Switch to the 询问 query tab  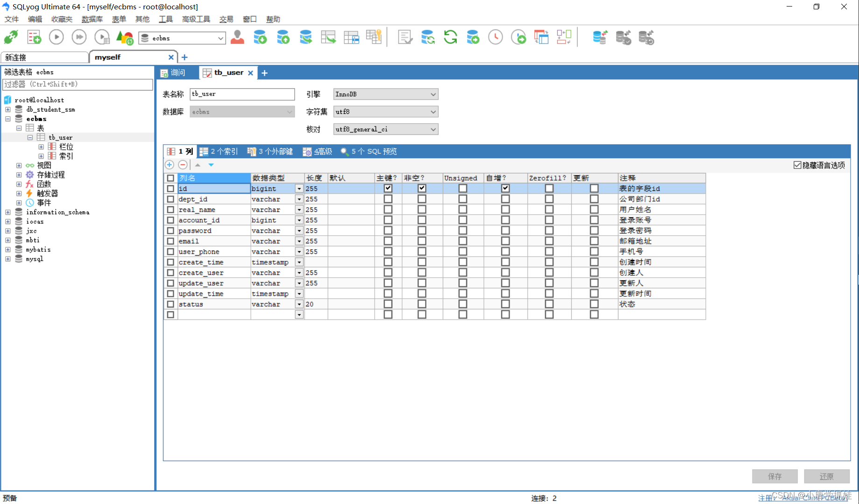(173, 73)
